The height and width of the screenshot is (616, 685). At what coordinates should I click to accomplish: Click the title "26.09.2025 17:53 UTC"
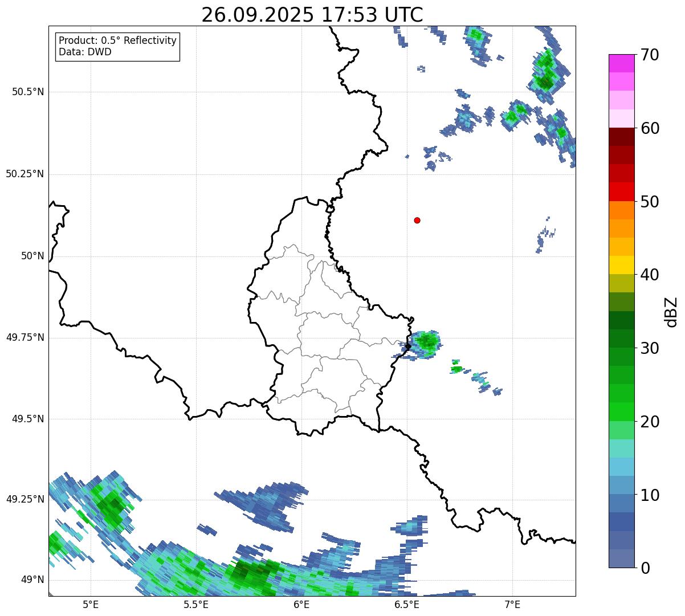pyautogui.click(x=312, y=15)
